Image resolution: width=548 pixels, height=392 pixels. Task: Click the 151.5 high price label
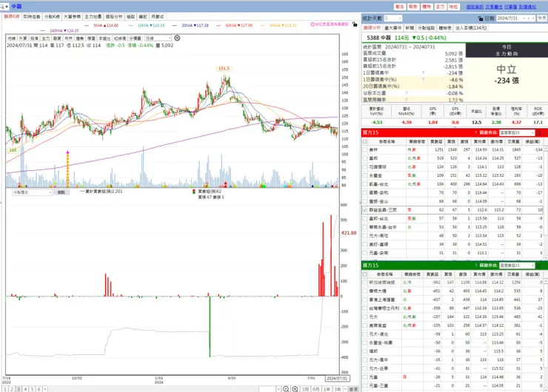point(224,69)
